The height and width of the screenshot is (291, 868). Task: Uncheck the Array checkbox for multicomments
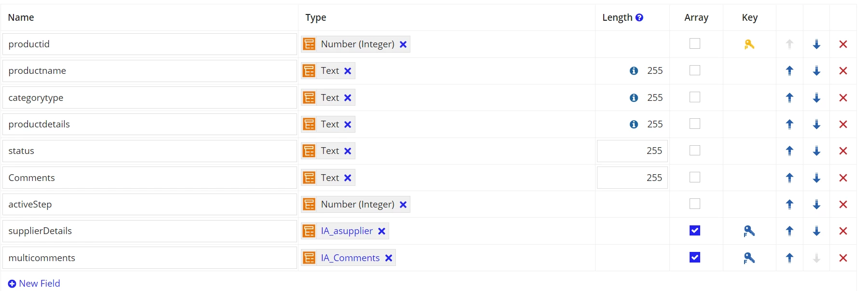tap(695, 257)
